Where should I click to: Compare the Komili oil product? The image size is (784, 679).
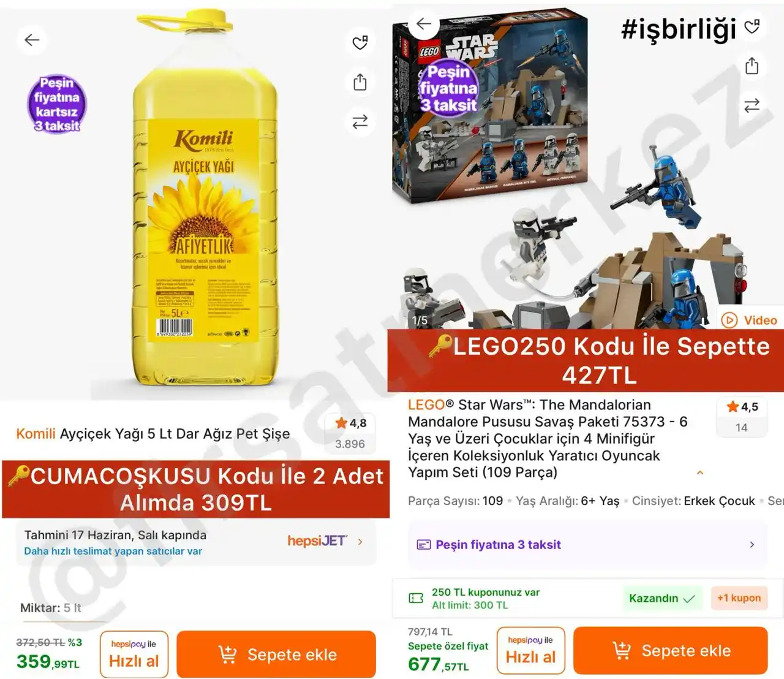(360, 121)
